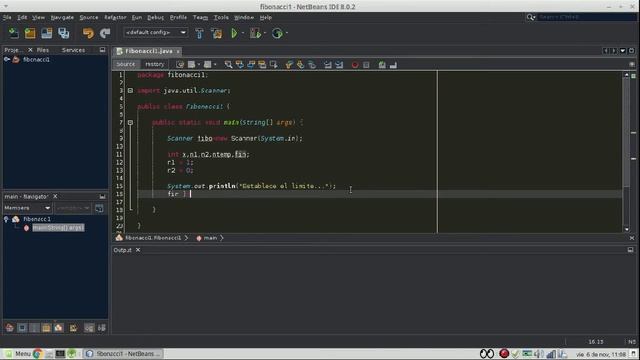Run the project with green play icon
Screen dimensions: 640x360
tap(234, 33)
